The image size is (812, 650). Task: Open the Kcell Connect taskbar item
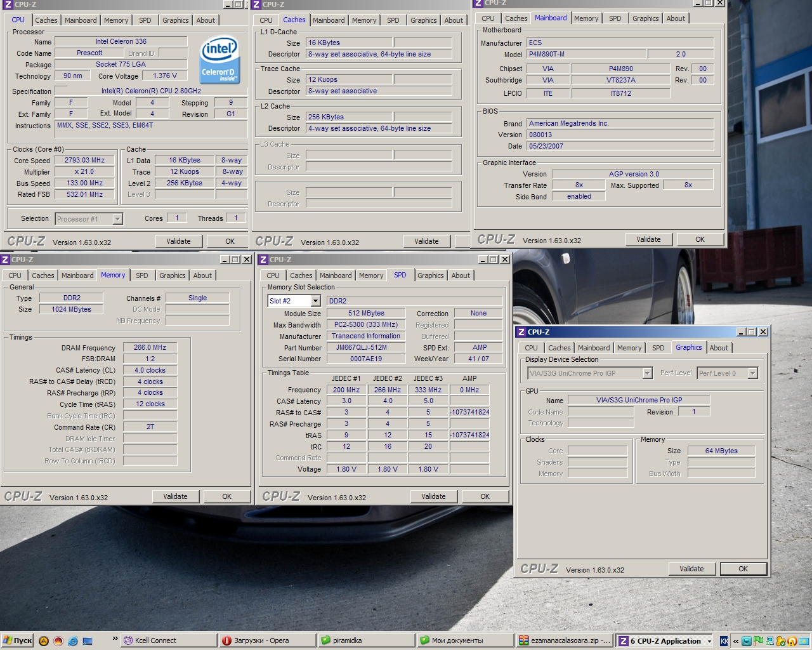(167, 640)
